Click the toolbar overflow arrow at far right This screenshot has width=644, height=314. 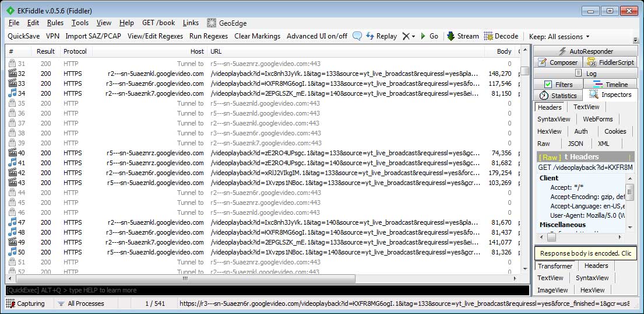636,40
